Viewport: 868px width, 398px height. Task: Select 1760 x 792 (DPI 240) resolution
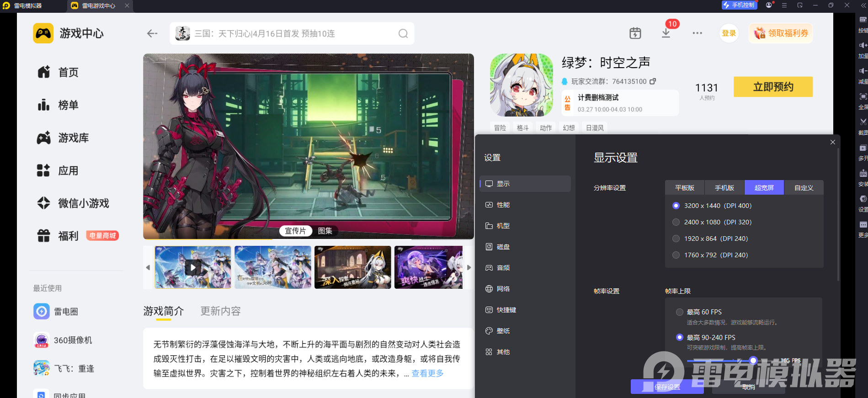(x=676, y=255)
